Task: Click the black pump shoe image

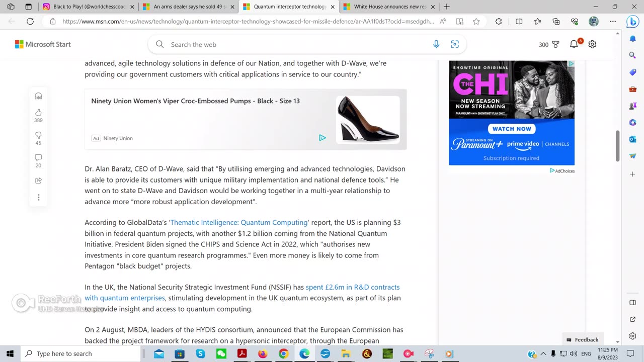Action: pos(368,120)
